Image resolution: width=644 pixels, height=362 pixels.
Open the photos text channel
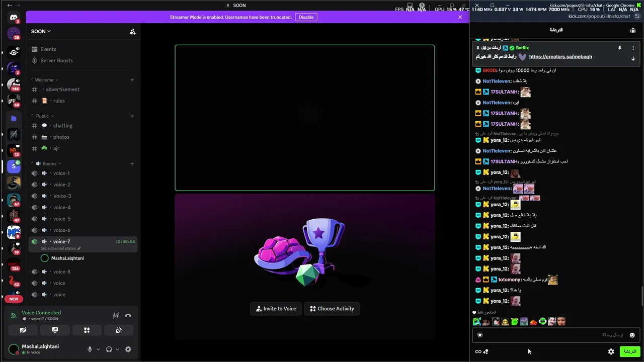click(x=83, y=137)
